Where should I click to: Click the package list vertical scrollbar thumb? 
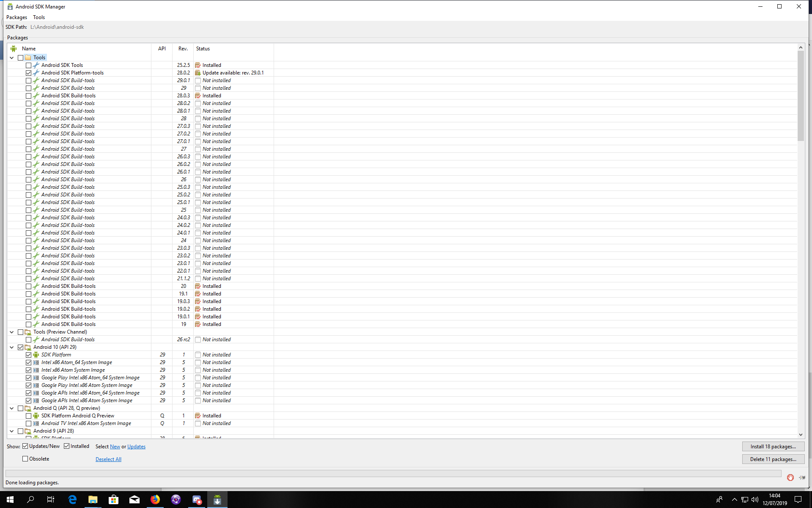(x=801, y=96)
